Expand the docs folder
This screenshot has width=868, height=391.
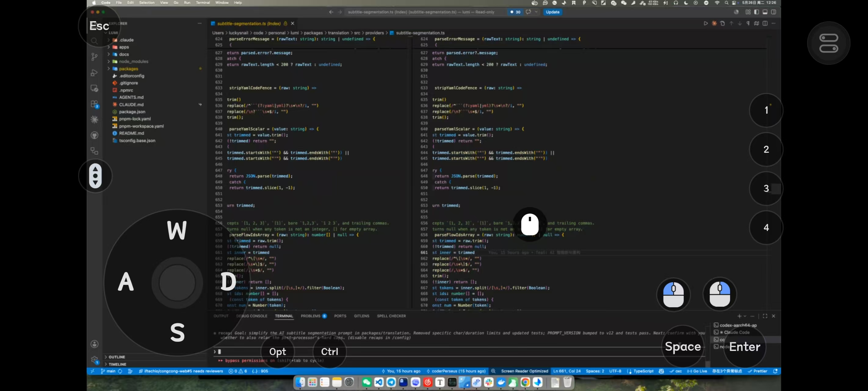(109, 54)
